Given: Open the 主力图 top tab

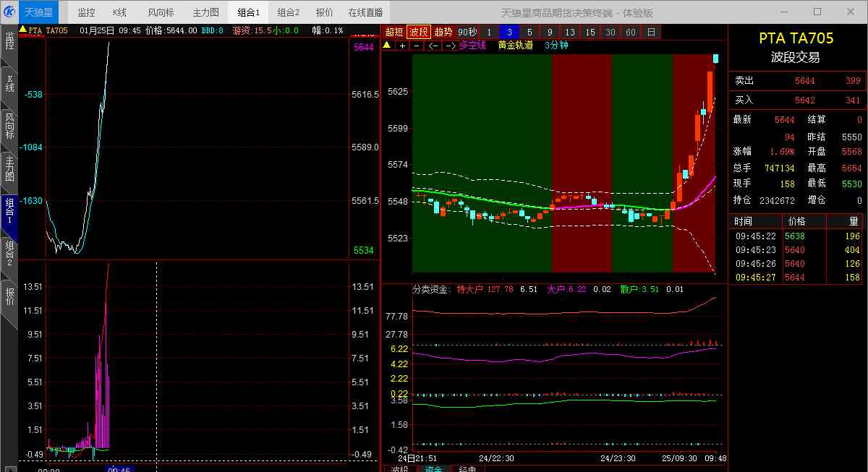Looking at the screenshot, I should pos(205,12).
